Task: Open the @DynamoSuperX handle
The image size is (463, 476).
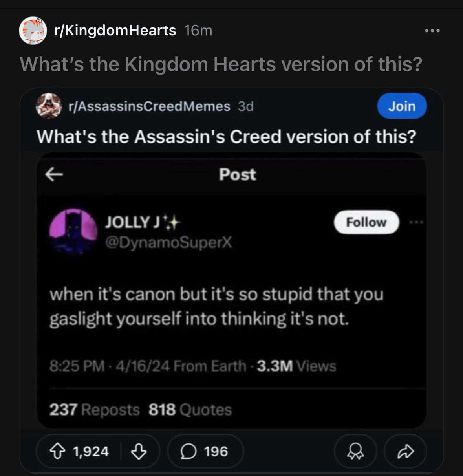Action: pos(168,243)
